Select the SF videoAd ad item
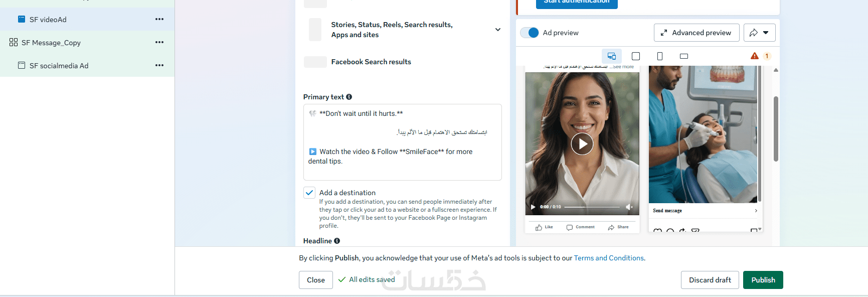This screenshot has width=868, height=297. click(87, 19)
